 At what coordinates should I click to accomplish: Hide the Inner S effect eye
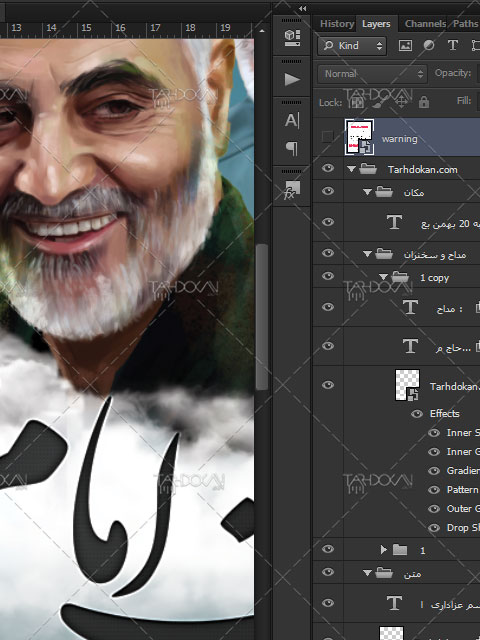[x=434, y=433]
